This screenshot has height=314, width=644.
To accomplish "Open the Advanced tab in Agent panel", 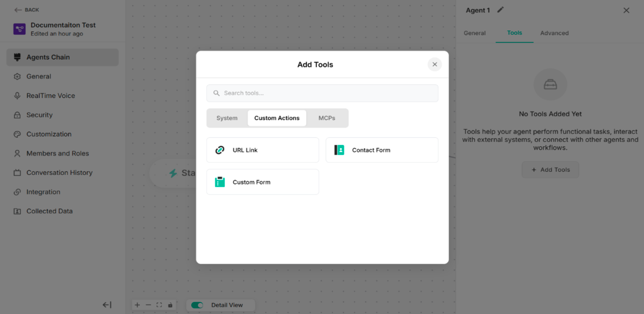I will (x=554, y=33).
